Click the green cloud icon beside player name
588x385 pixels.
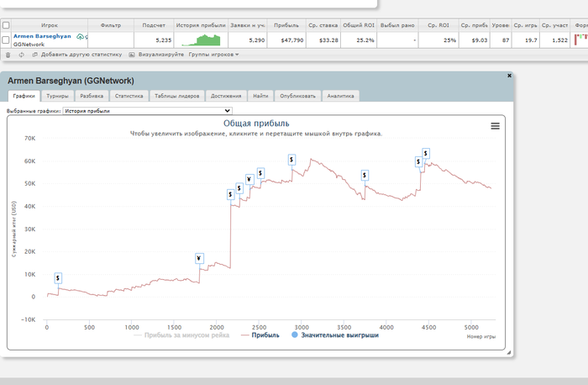tap(79, 37)
